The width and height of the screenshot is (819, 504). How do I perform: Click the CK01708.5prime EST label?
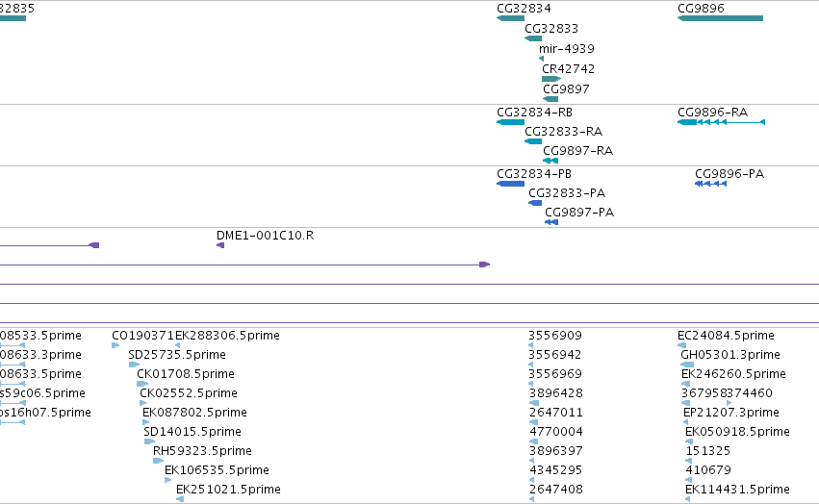[186, 374]
